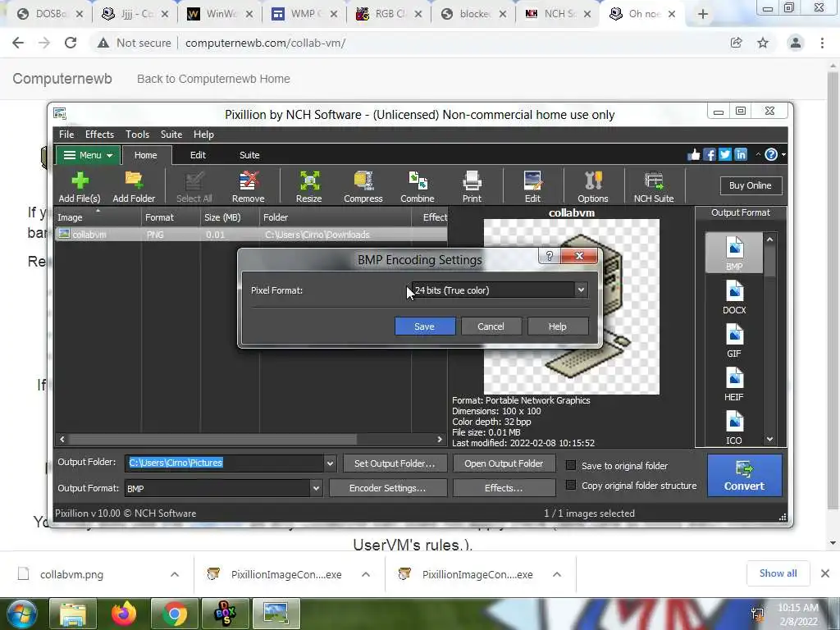
Task: Click the Effects... button
Action: [x=504, y=488]
